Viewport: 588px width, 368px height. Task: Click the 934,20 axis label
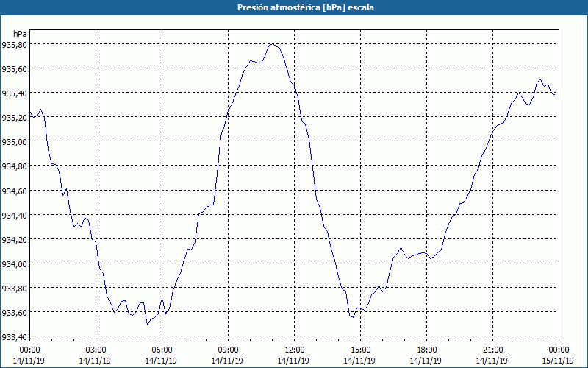(x=14, y=240)
